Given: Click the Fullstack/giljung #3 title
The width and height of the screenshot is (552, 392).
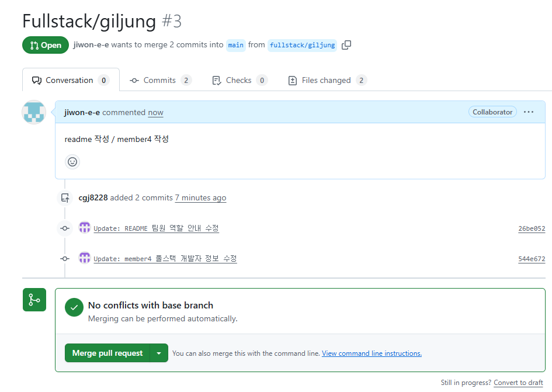Looking at the screenshot, I should coord(102,21).
